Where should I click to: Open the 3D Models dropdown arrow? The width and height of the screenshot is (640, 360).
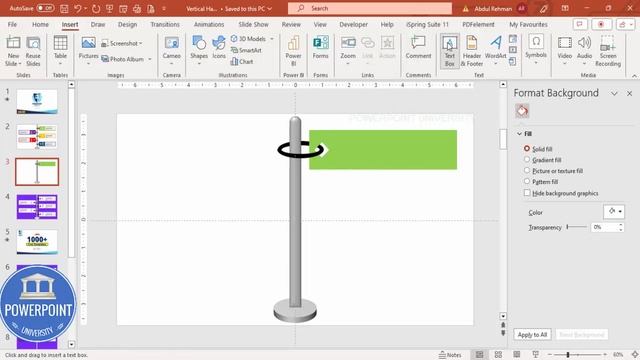click(x=272, y=39)
